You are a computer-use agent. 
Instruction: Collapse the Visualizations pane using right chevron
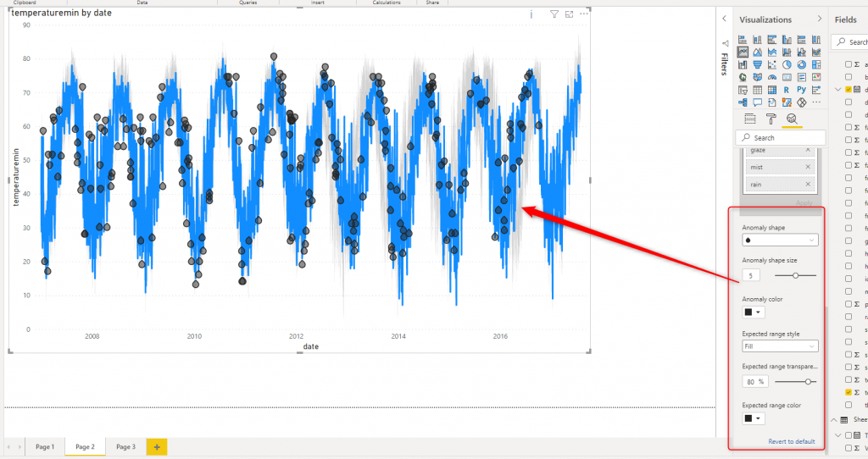(x=819, y=19)
